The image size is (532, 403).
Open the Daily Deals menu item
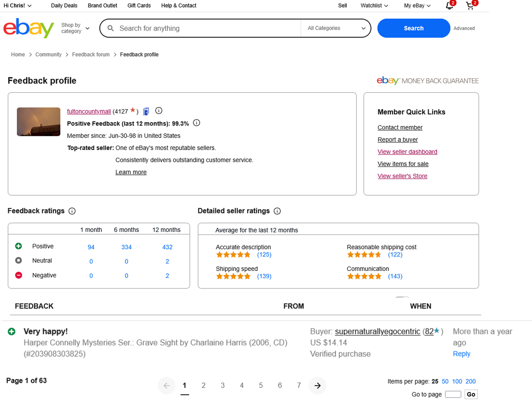pos(64,6)
